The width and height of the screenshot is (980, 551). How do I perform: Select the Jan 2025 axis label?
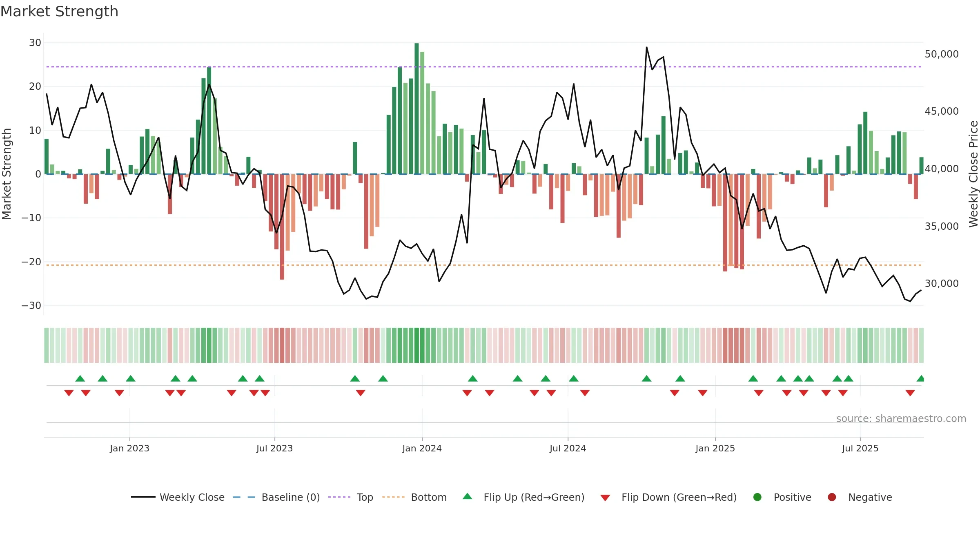click(x=715, y=448)
